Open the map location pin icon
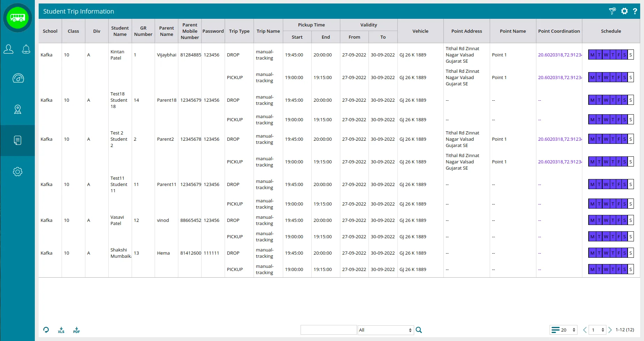 [17, 109]
